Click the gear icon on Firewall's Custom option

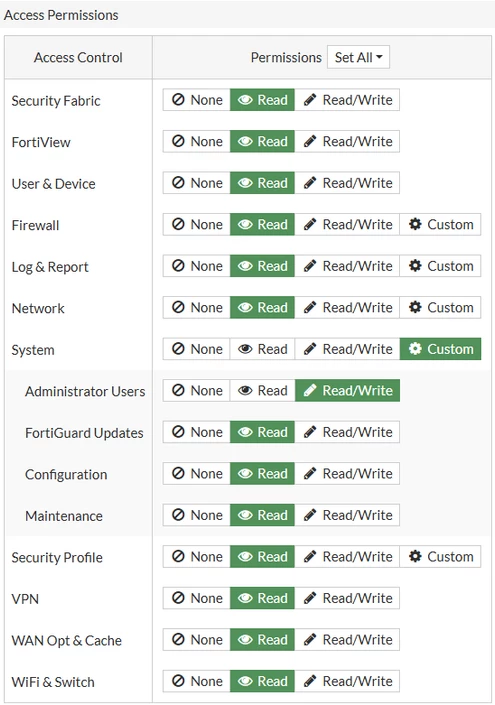pos(415,224)
